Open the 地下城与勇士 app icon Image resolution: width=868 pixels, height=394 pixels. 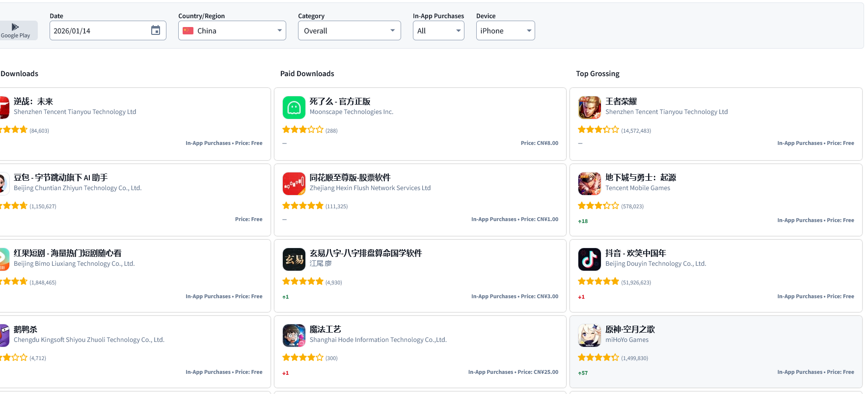click(590, 184)
